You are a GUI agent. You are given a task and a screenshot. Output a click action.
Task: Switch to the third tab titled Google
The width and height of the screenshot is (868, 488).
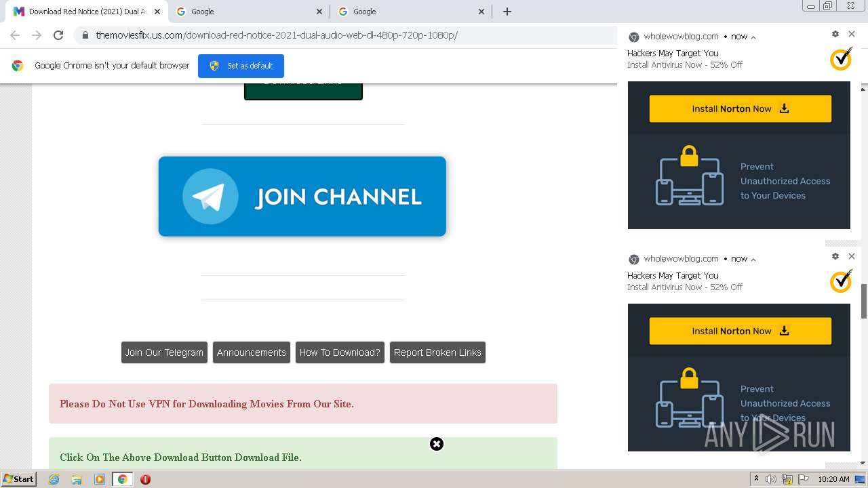coord(411,12)
